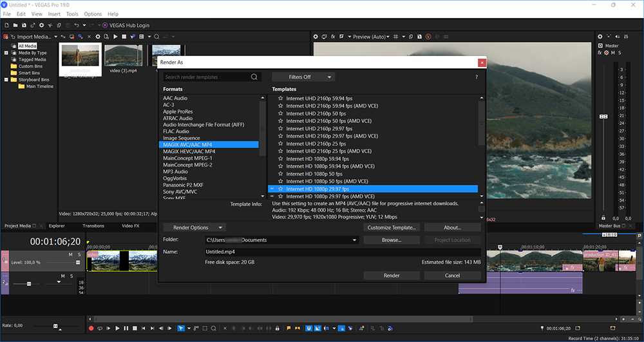Switch to the Transitions tab

93,226
